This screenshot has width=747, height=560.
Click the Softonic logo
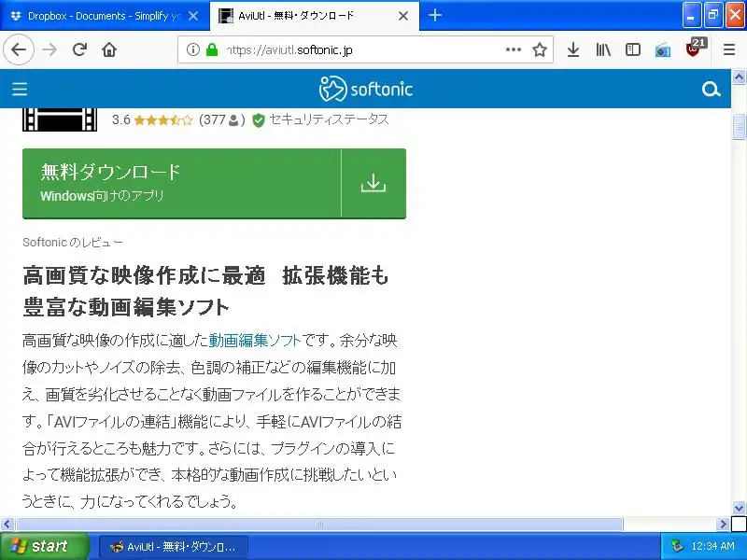point(366,89)
